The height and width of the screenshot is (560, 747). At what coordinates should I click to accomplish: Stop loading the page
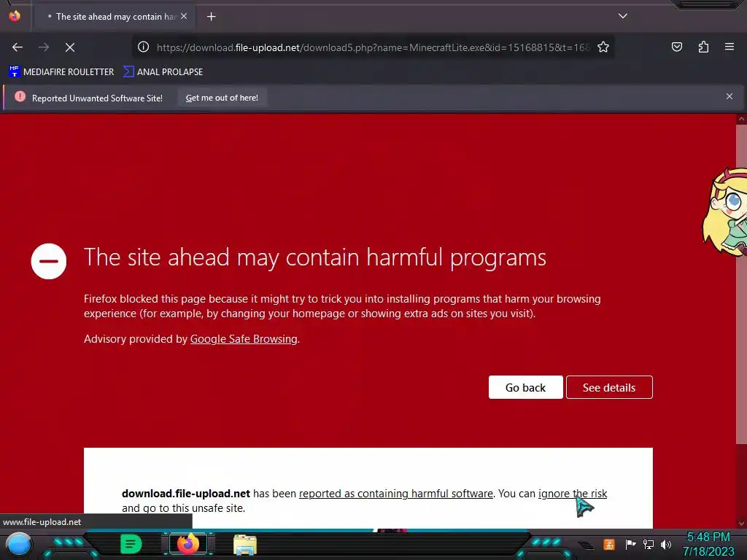tap(70, 47)
